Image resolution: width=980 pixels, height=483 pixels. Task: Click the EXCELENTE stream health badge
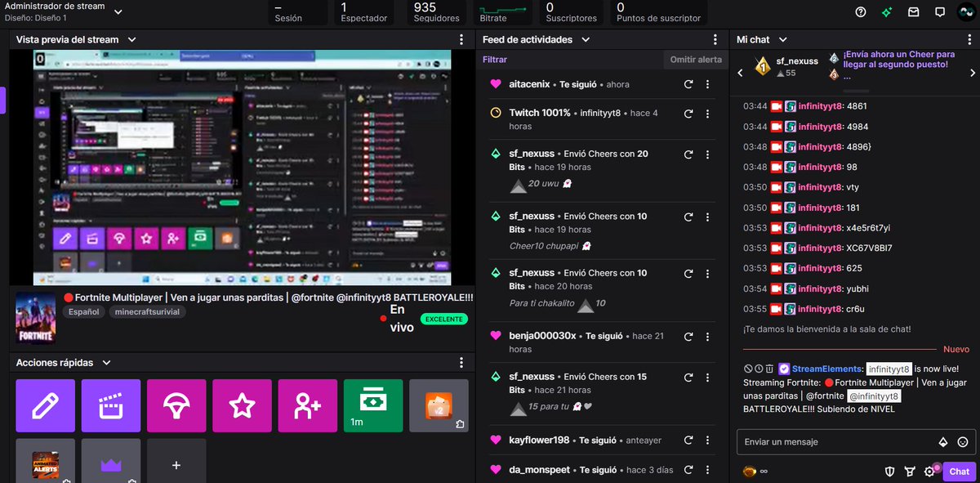[444, 319]
